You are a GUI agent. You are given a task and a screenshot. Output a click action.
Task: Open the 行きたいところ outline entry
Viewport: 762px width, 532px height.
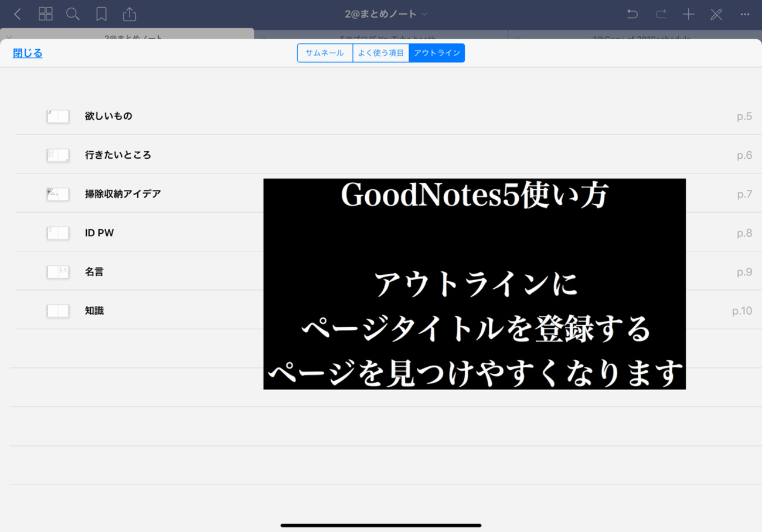(x=118, y=155)
